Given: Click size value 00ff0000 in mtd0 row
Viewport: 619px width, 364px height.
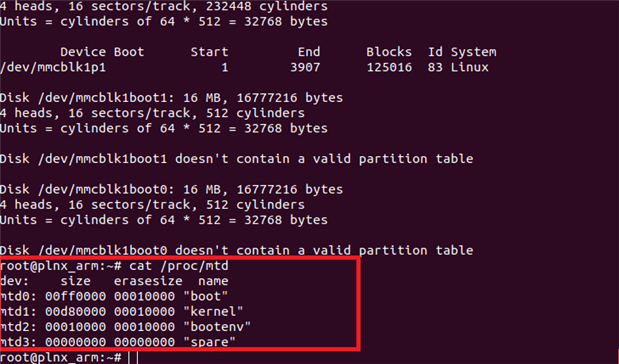Looking at the screenshot, I should tap(75, 296).
